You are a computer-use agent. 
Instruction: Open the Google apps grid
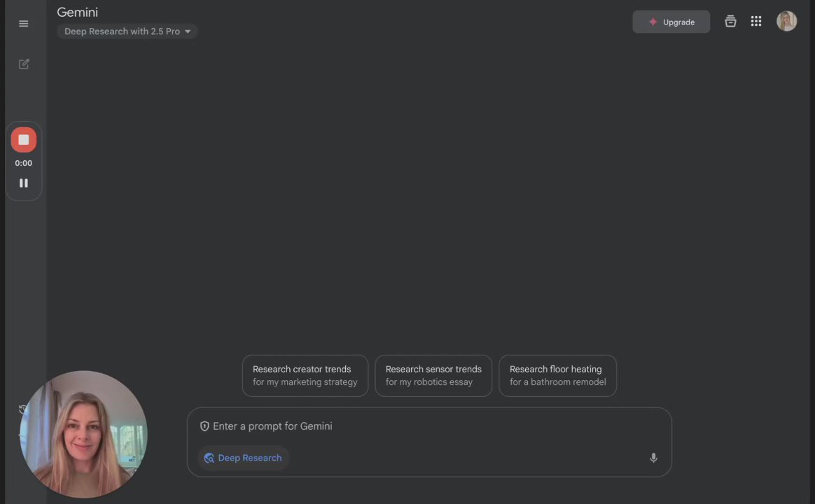point(756,22)
